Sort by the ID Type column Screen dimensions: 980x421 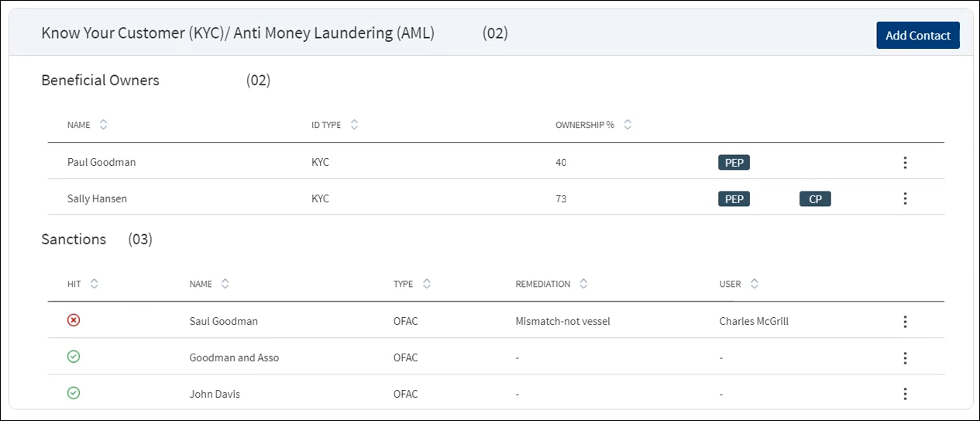[354, 125]
